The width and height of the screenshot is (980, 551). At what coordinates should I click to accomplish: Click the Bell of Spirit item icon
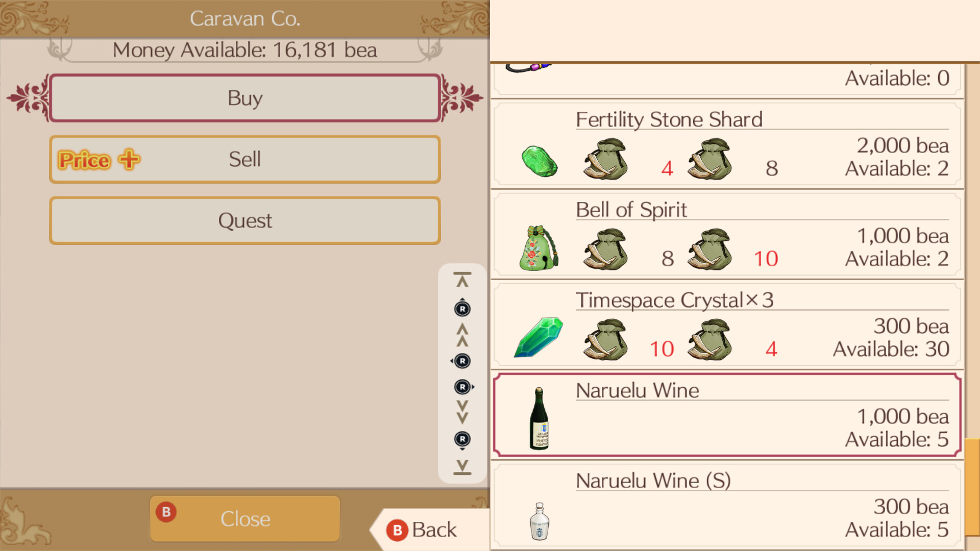pos(539,248)
